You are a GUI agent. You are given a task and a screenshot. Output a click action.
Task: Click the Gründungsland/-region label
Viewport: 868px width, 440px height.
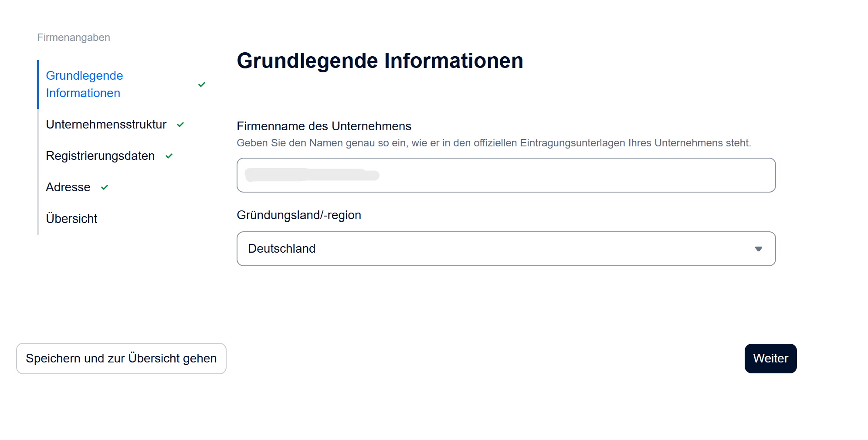[x=299, y=215]
